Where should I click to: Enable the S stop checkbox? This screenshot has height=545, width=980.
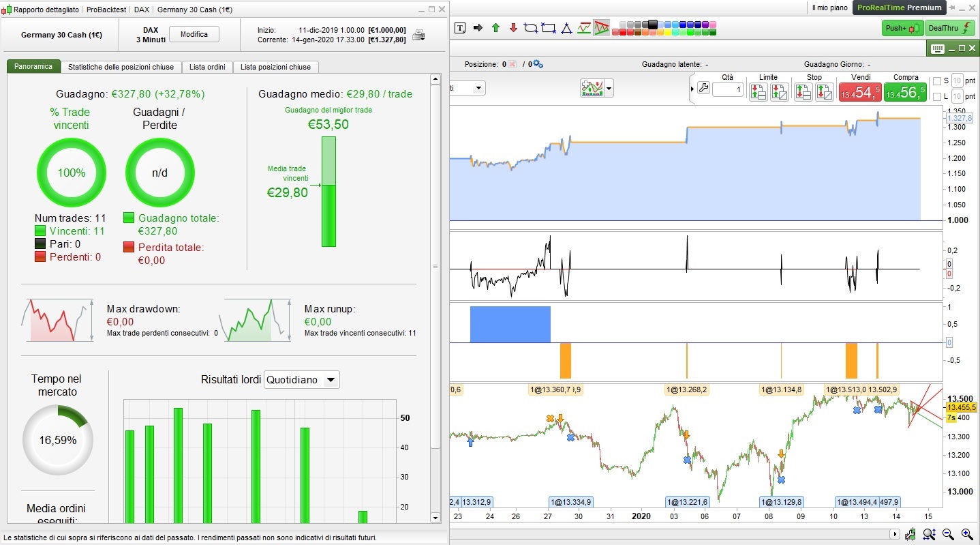pos(937,81)
